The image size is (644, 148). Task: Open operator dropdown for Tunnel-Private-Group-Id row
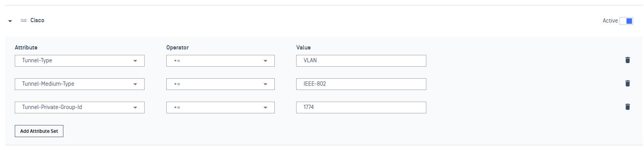pos(220,107)
